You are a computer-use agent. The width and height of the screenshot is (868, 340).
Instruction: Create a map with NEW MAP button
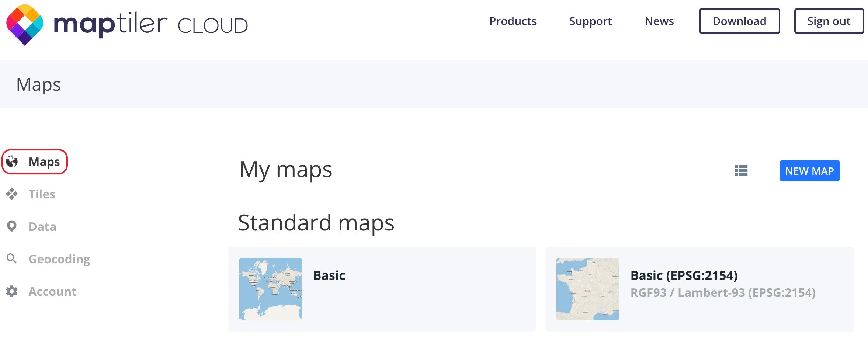(809, 171)
